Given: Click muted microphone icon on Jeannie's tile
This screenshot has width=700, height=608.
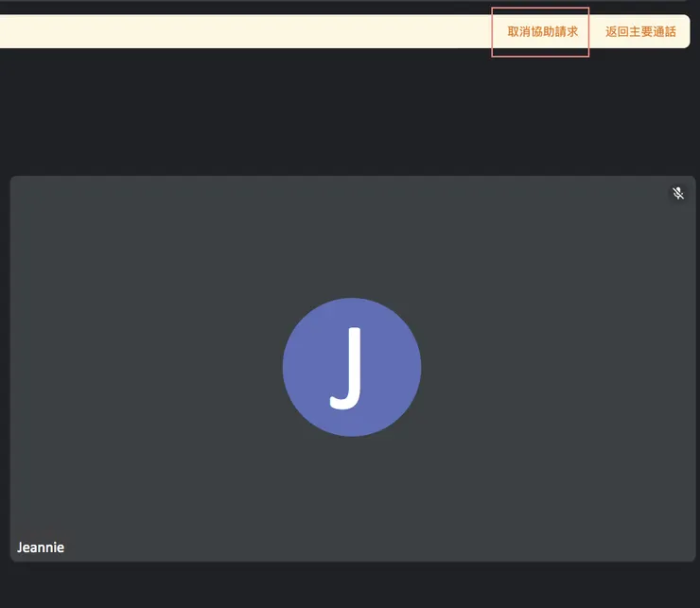Looking at the screenshot, I should tap(678, 193).
